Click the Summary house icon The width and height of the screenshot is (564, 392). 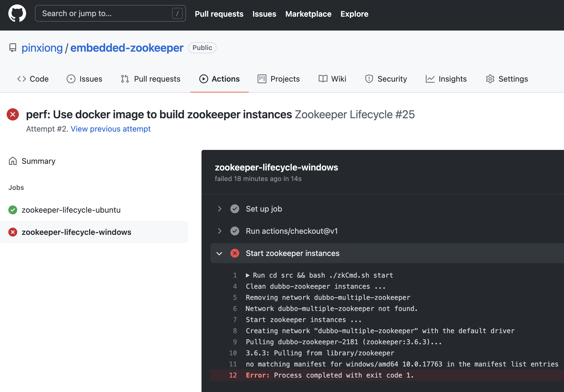click(13, 161)
